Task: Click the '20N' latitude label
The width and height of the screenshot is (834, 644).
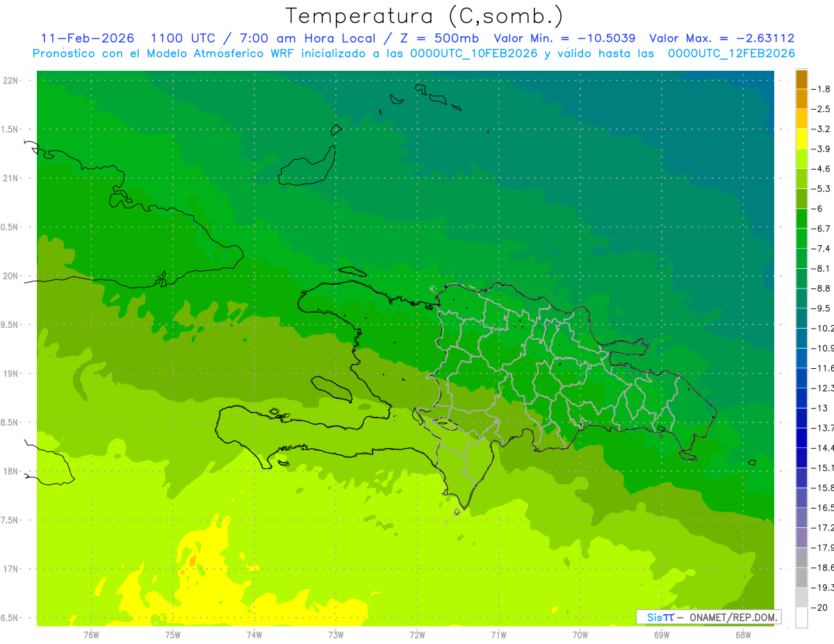Action: pyautogui.click(x=11, y=276)
